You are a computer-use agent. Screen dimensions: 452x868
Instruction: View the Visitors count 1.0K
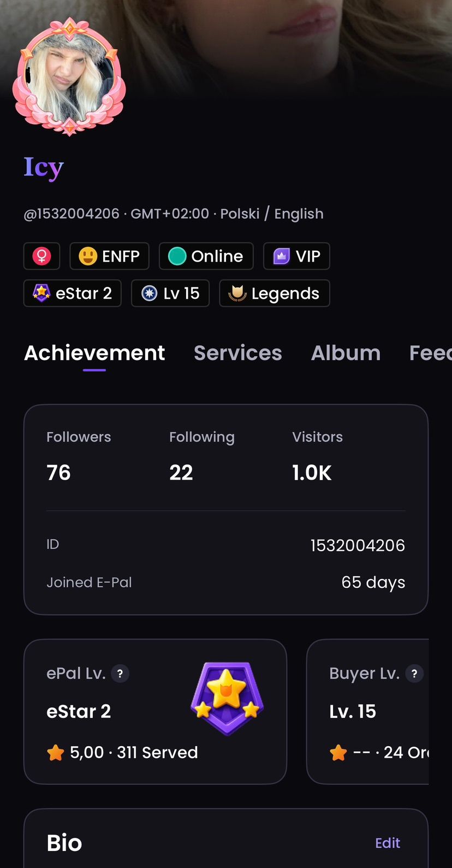pos(312,473)
